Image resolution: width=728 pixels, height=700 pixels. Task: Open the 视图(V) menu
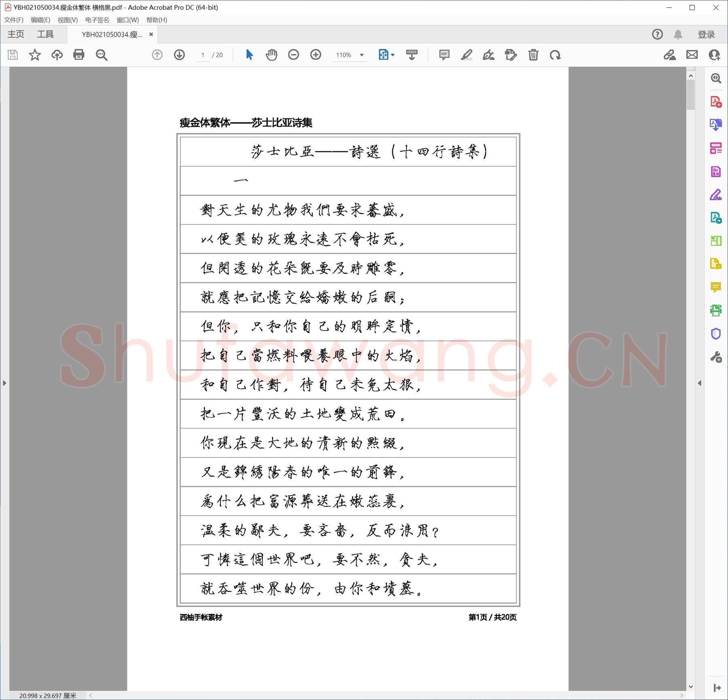coord(68,20)
